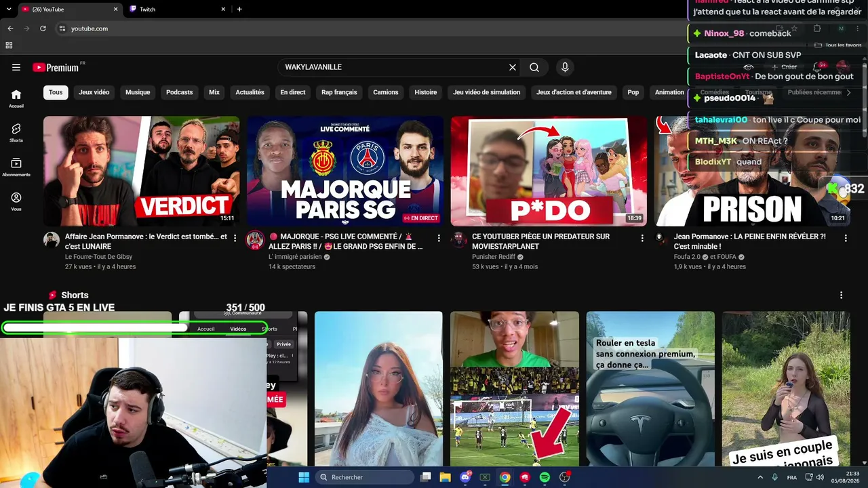Switch to the Podcasts chip
The width and height of the screenshot is (868, 488).
pos(180,92)
